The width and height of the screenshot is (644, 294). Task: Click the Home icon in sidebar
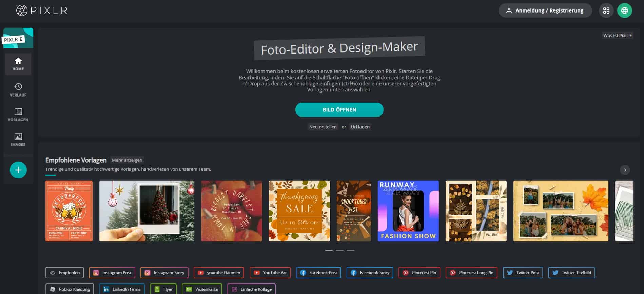point(18,64)
